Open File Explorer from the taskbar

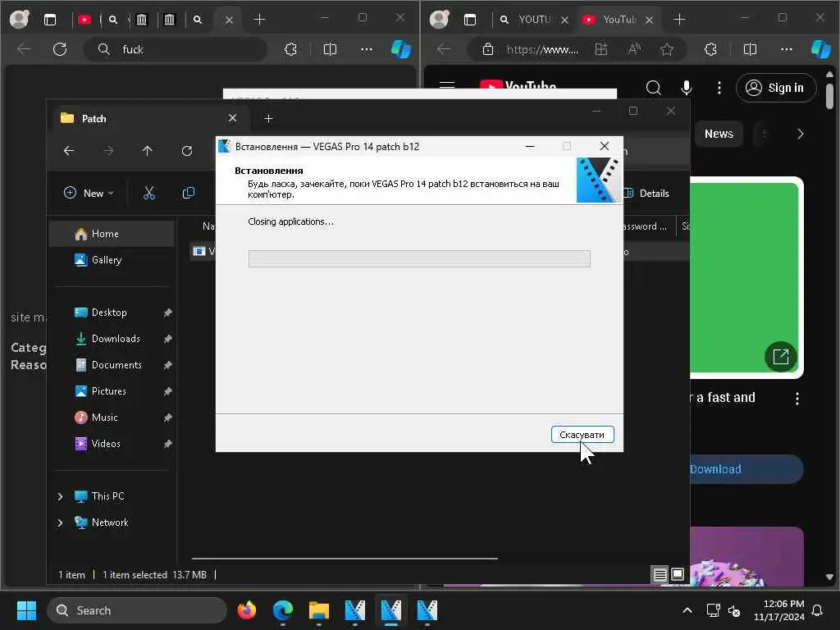pos(319,610)
